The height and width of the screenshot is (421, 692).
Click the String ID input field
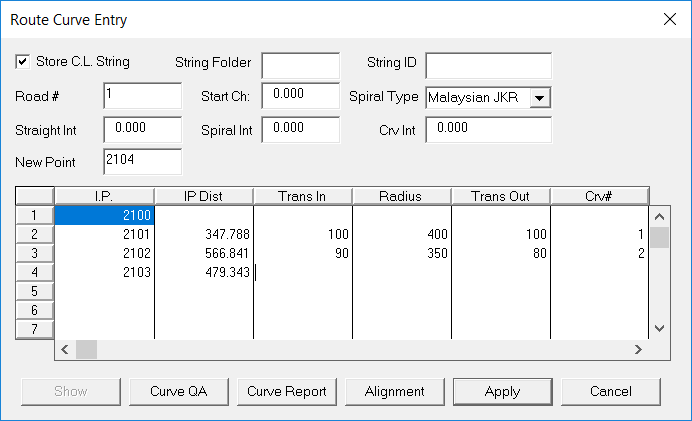point(488,65)
